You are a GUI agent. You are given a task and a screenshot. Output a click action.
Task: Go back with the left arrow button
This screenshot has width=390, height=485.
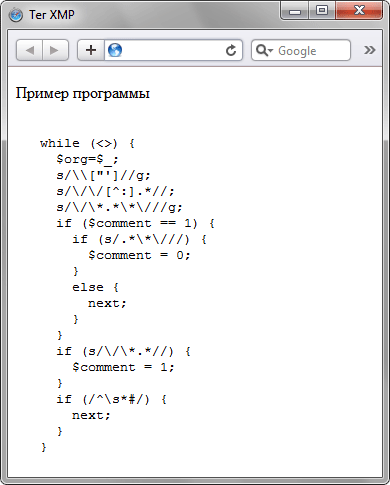(x=30, y=50)
